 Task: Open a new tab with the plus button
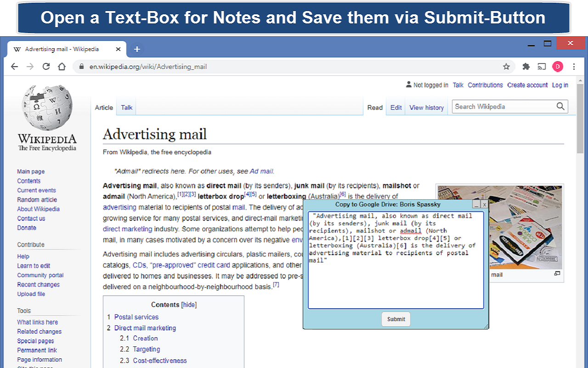click(137, 49)
